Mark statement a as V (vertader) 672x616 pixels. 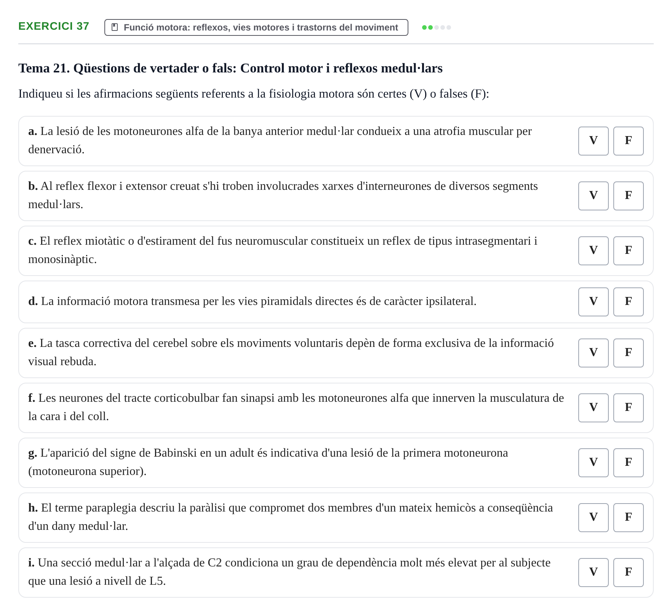[593, 141]
